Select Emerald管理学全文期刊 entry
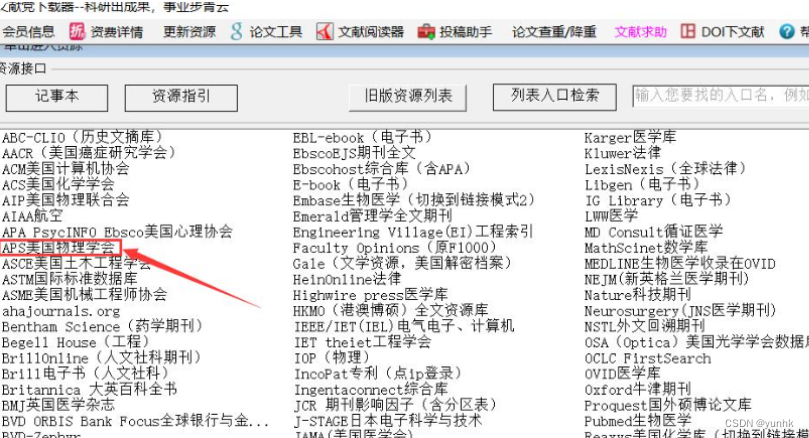 373,216
